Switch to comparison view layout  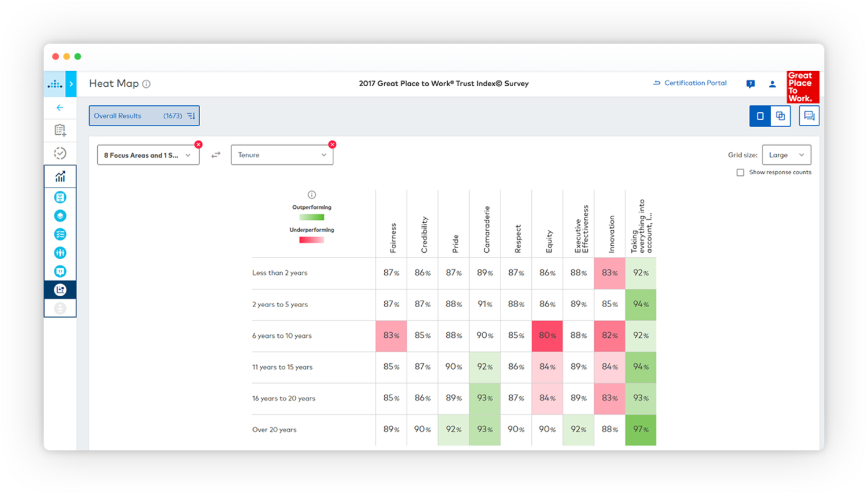pos(781,116)
